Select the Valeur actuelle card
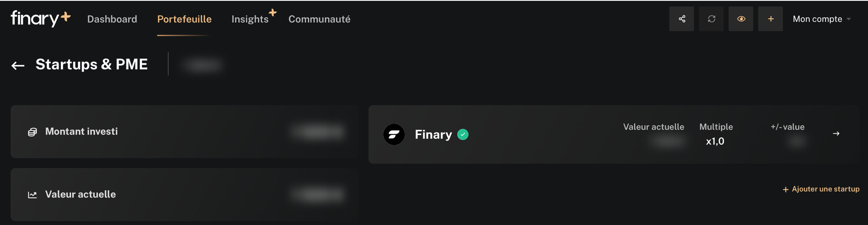This screenshot has height=225, width=868. (x=184, y=195)
